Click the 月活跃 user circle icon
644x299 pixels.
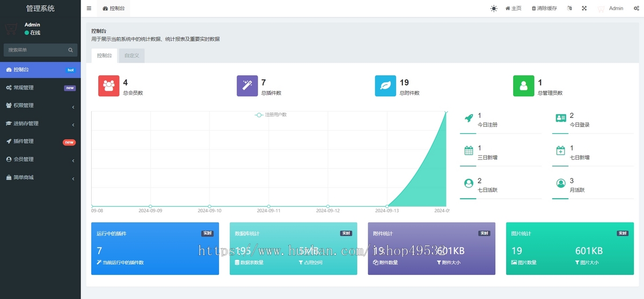(561, 183)
